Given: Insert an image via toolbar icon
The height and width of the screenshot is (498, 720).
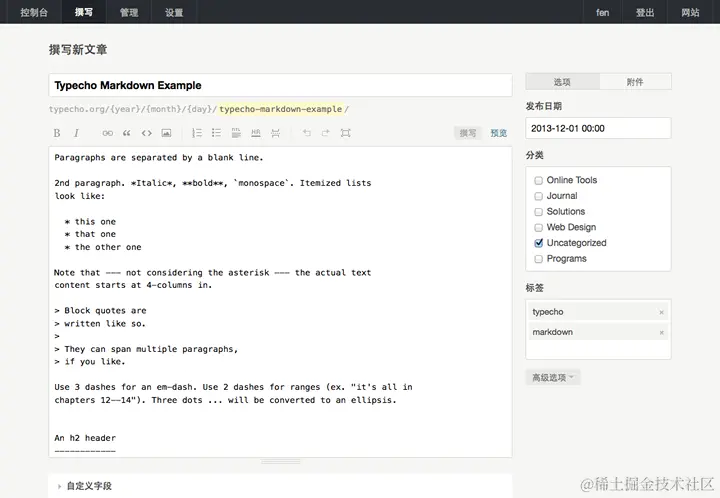Looking at the screenshot, I should click(x=166, y=133).
